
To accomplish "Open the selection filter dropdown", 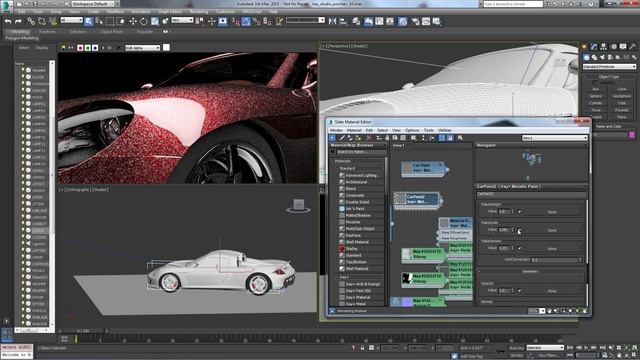I will 71,20.
